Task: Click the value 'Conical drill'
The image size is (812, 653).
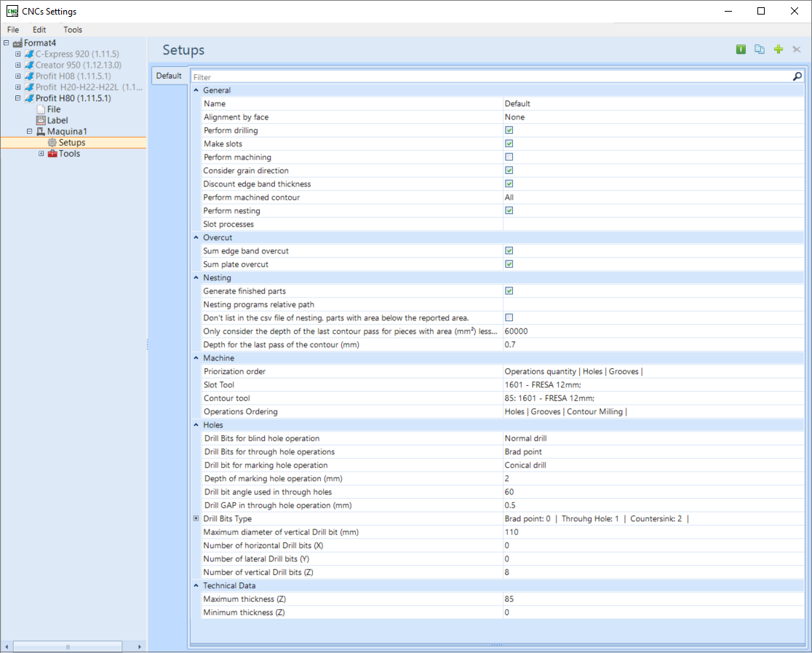Action: click(525, 465)
